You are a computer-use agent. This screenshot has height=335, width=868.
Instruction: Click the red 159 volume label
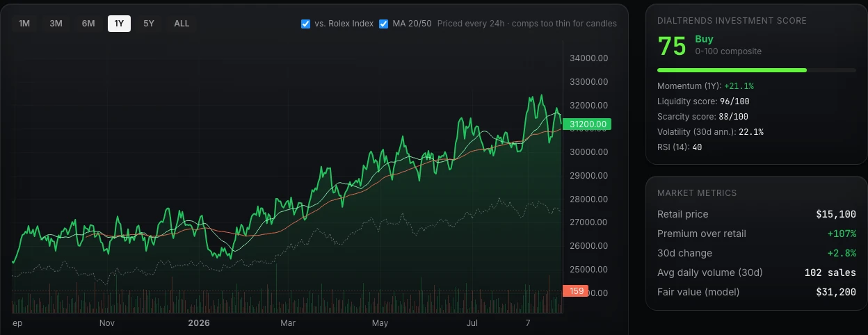(576, 291)
